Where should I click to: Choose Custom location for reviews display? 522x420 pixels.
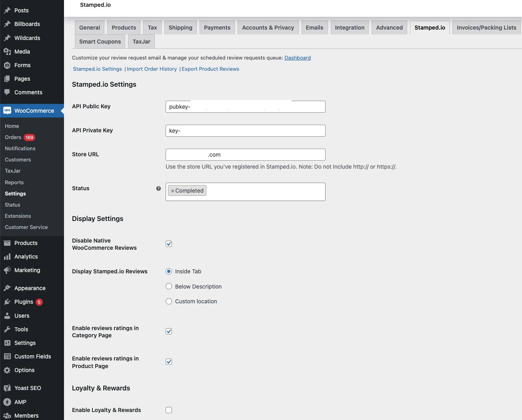tap(168, 301)
